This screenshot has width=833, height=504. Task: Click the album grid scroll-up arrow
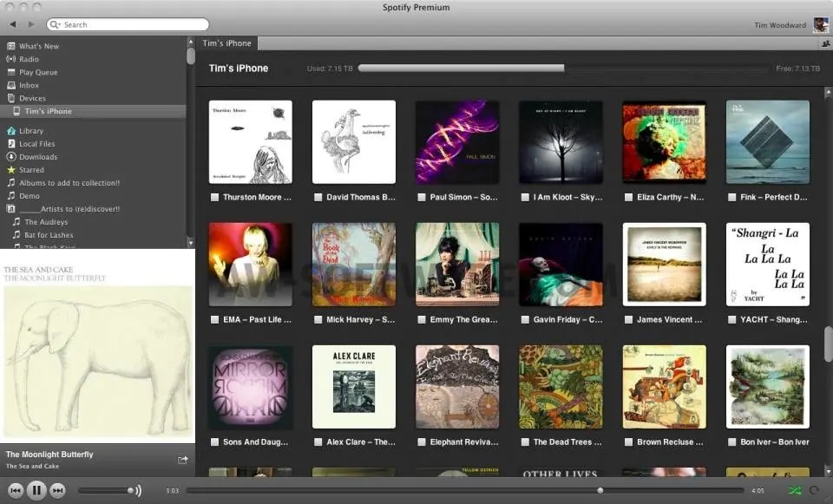pyautogui.click(x=828, y=93)
